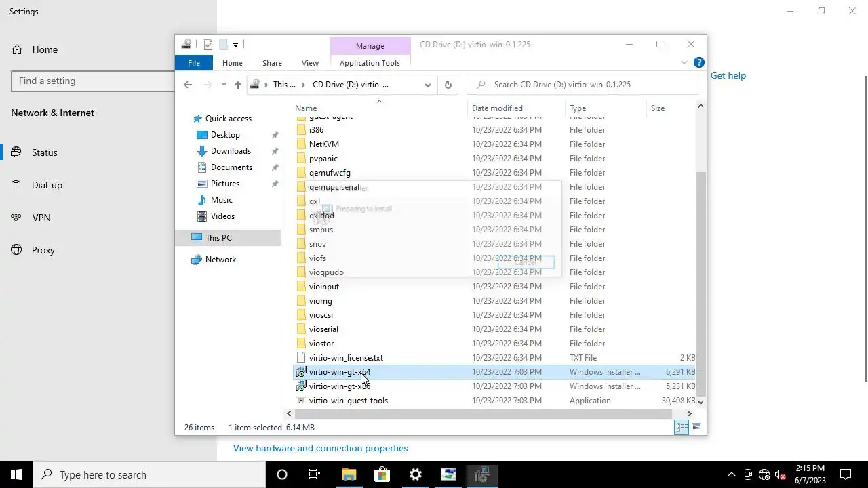Click the Get help link in Settings
The width and height of the screenshot is (868, 488).
(x=728, y=75)
